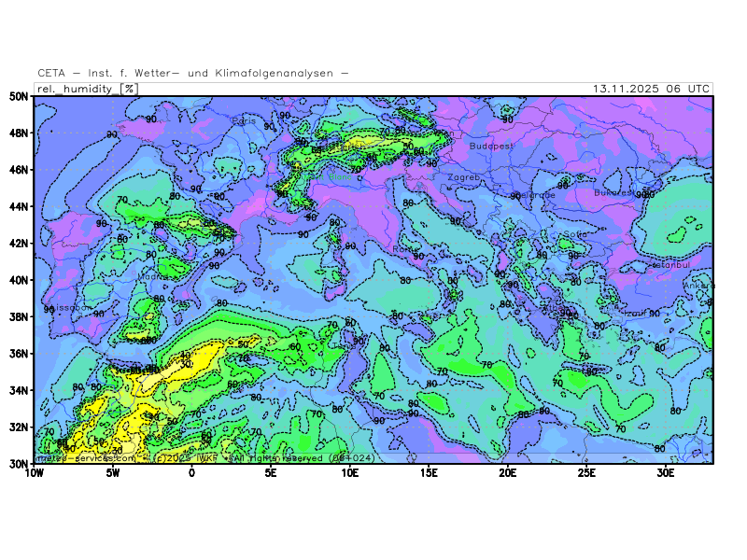The width and height of the screenshot is (747, 560).
Task: Click the Bukarest city label
Action: [613, 193]
